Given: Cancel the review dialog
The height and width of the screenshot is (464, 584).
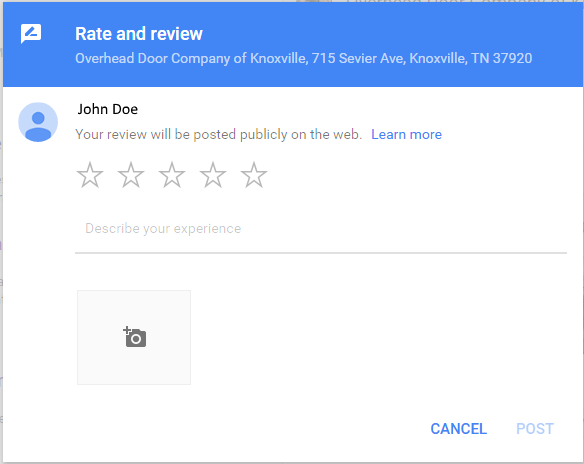Looking at the screenshot, I should tap(458, 429).
